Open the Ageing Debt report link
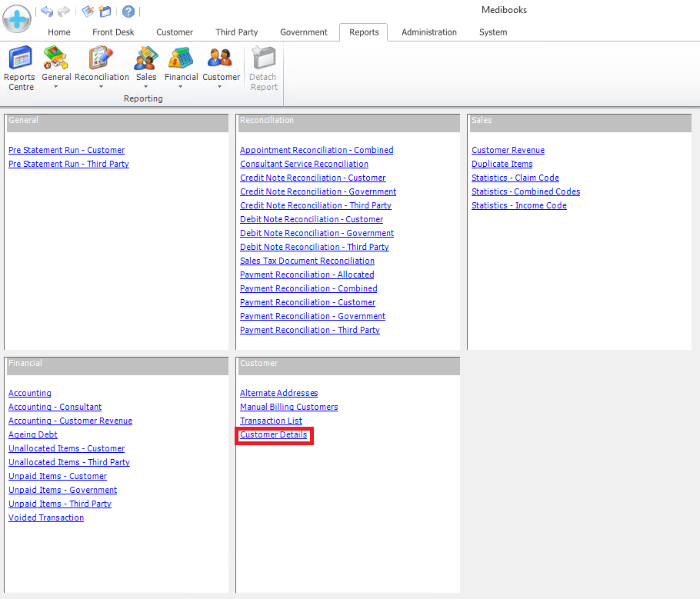Screen dimensions: 700x599 tap(33, 435)
